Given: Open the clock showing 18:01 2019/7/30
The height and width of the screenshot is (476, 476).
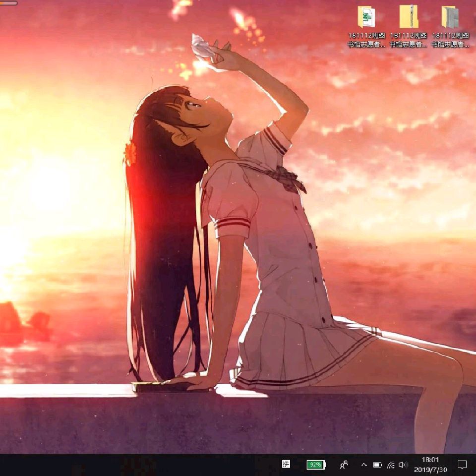Looking at the screenshot, I should click(430, 465).
